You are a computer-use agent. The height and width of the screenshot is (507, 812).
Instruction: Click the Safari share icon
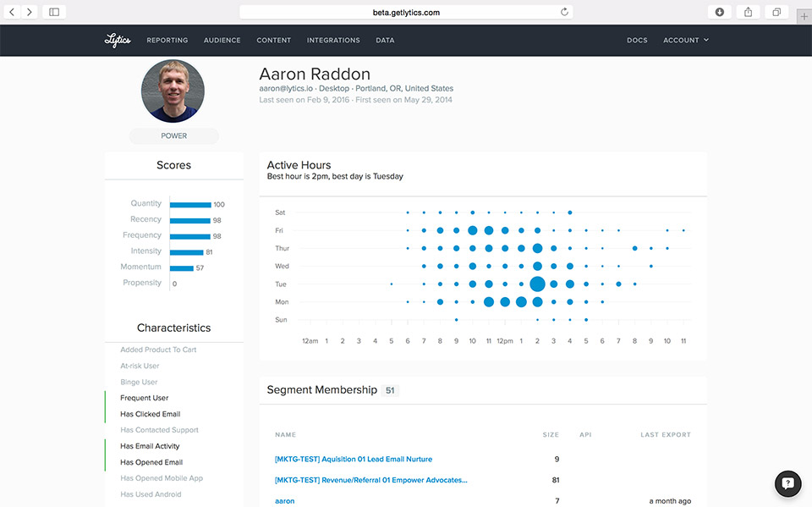tap(748, 12)
